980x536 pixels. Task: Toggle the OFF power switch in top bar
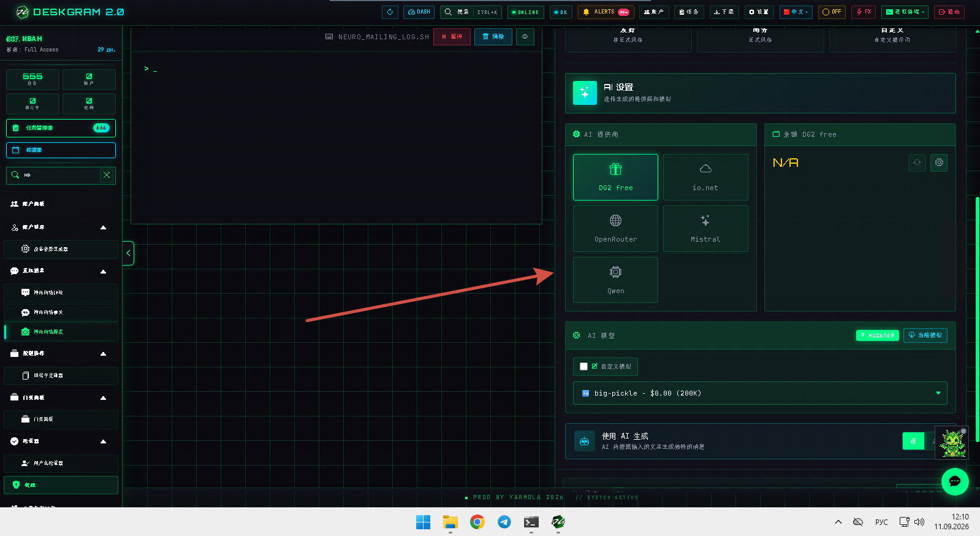tap(832, 12)
